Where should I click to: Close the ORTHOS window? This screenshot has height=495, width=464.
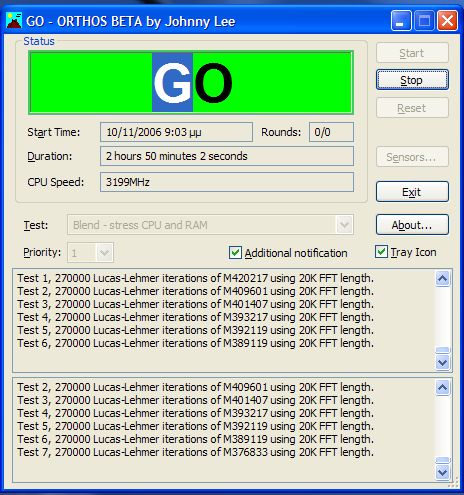coord(447,21)
